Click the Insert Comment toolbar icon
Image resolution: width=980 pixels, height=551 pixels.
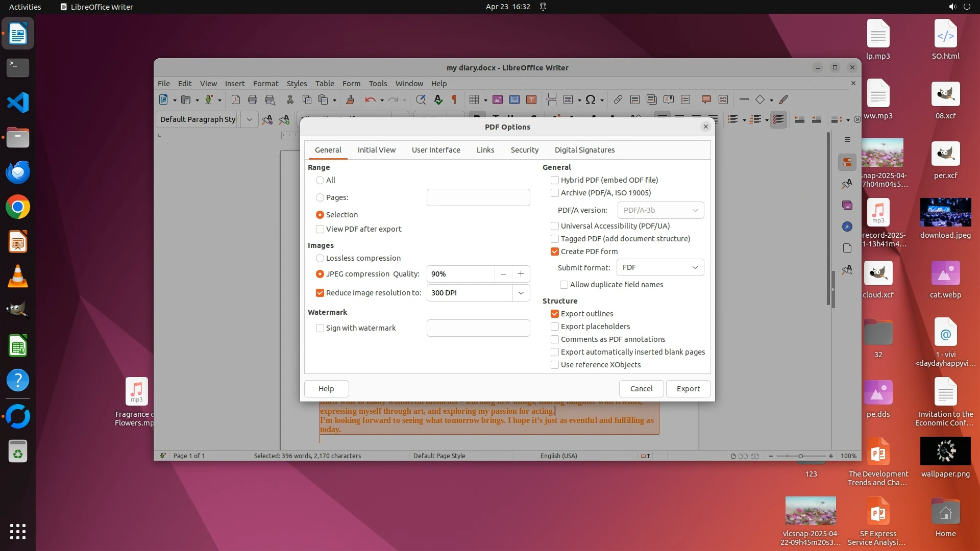pyautogui.click(x=706, y=100)
